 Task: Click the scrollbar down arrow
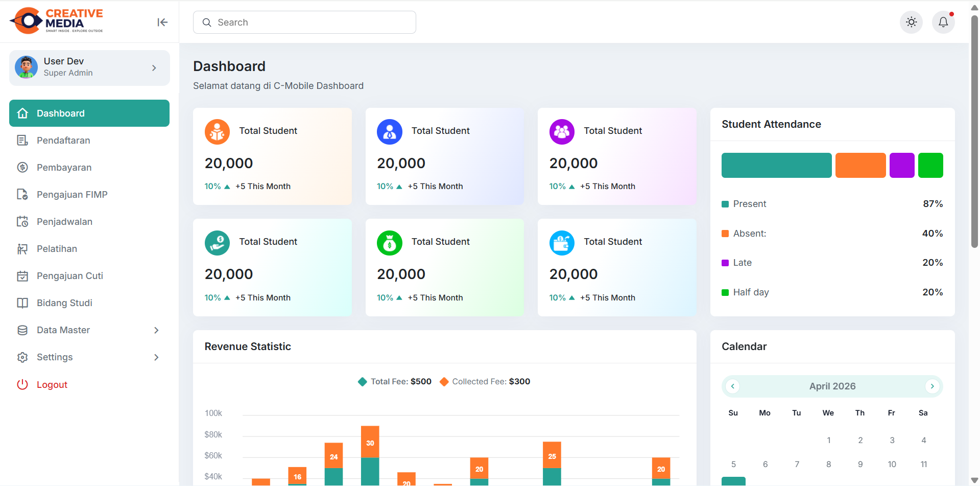(x=974, y=480)
